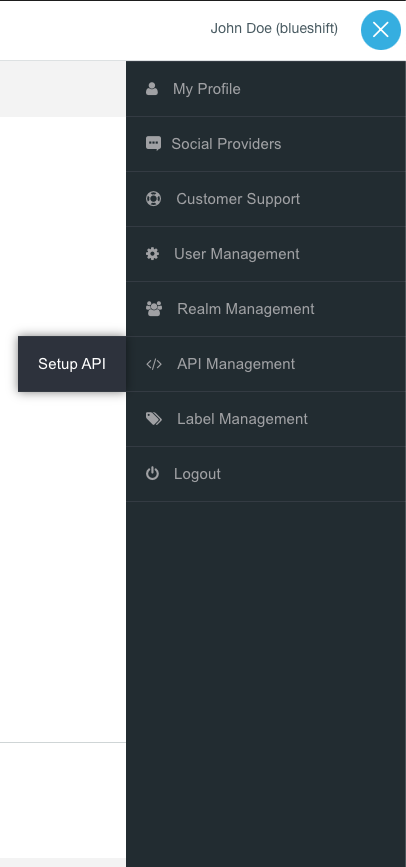Click the group icon for Realm Management

(x=154, y=309)
